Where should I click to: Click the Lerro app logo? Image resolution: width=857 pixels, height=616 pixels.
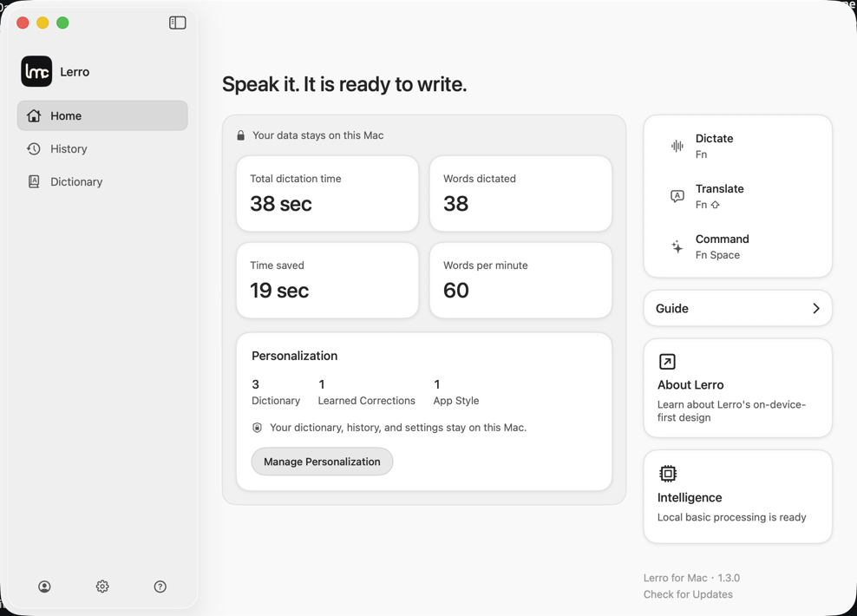pos(36,71)
